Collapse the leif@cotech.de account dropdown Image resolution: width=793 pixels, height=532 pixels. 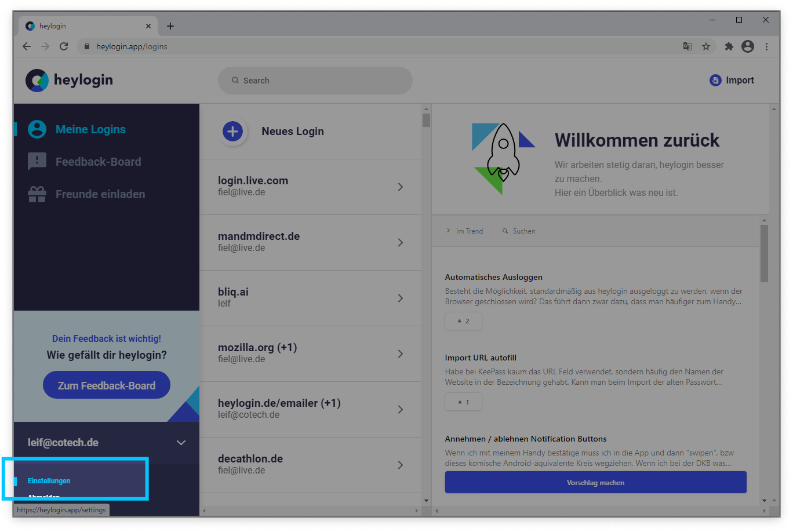click(x=181, y=443)
